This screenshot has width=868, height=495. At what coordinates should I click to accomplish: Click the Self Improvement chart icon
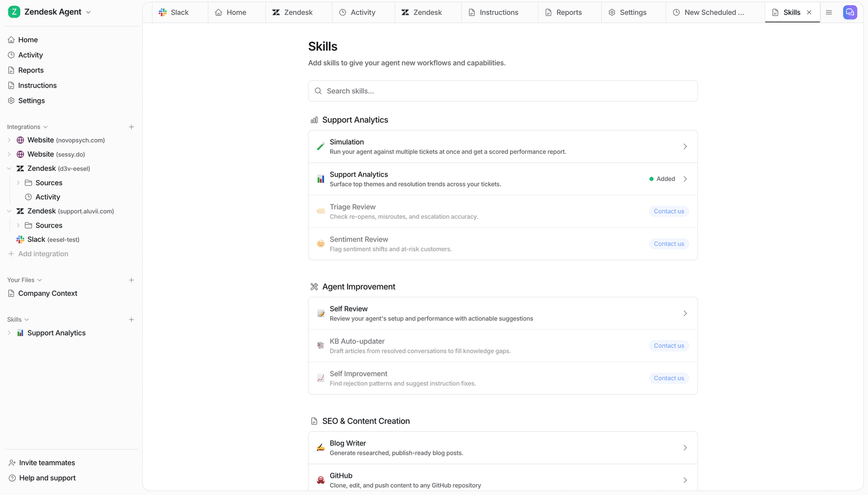321,378
